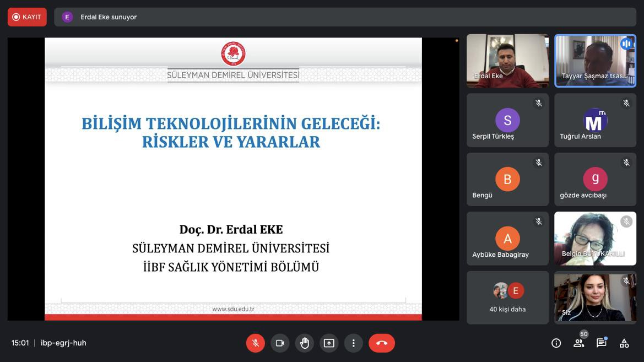
Task: Click the 15:01 meeting clock
Action: pyautogui.click(x=20, y=343)
